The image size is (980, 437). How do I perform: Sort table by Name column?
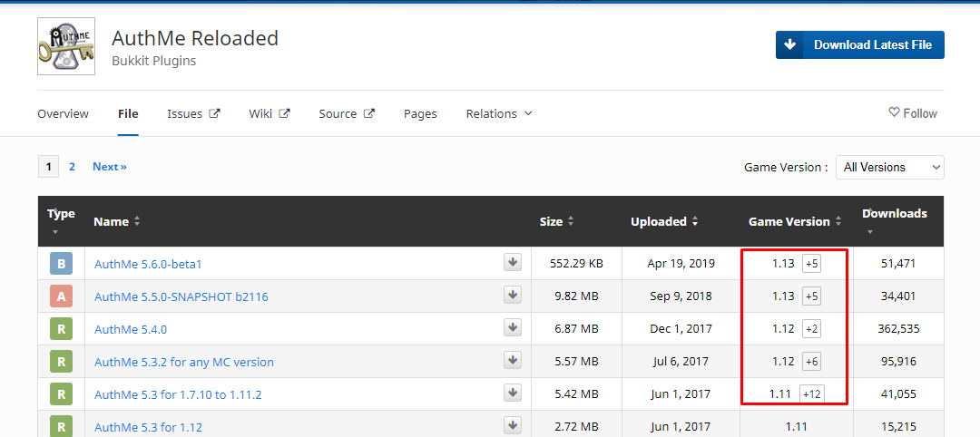pos(117,221)
